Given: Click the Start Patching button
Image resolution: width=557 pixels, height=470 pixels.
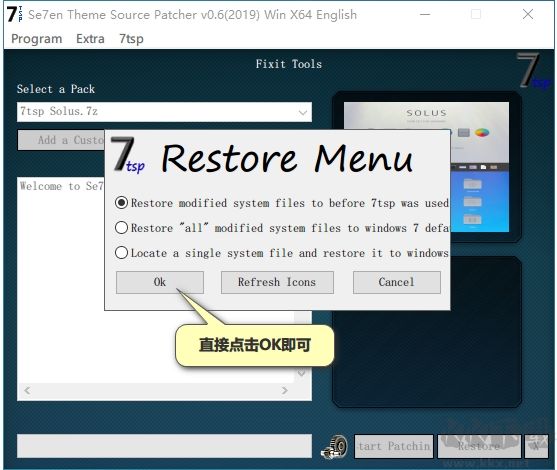Looking at the screenshot, I should [394, 446].
